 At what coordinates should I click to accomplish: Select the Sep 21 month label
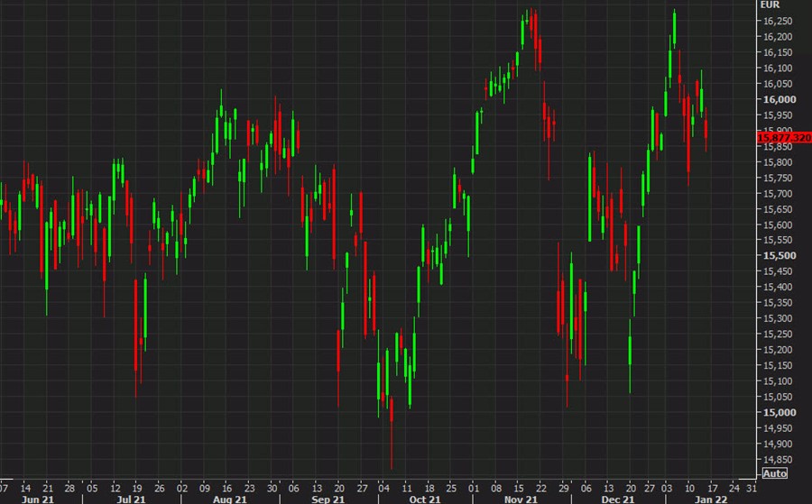[328, 499]
